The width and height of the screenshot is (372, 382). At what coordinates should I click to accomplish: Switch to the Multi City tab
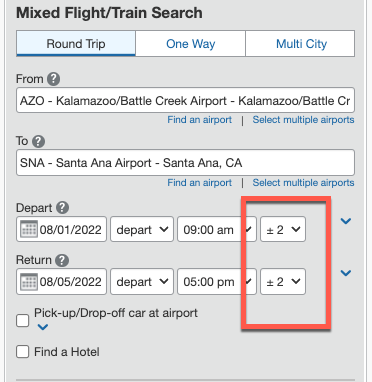coord(300,44)
